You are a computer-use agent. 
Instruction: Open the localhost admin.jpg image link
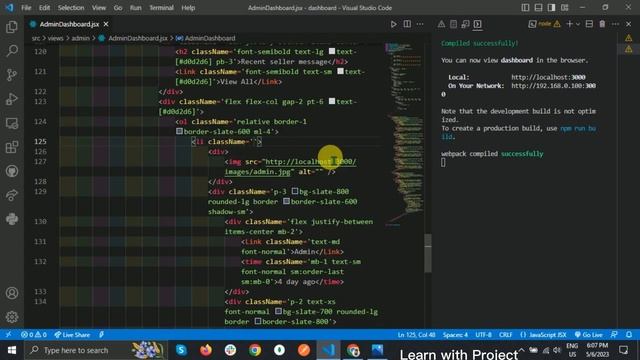tap(290, 167)
